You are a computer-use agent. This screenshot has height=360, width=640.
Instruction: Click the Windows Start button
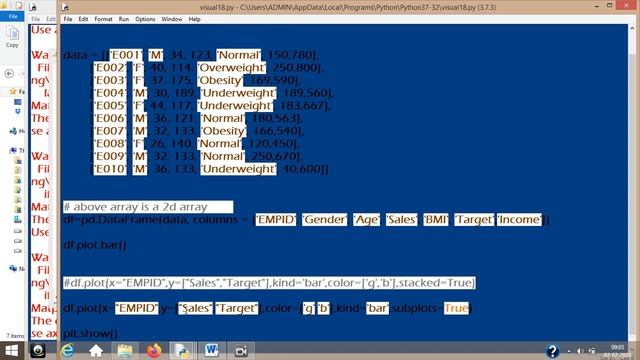click(x=11, y=351)
